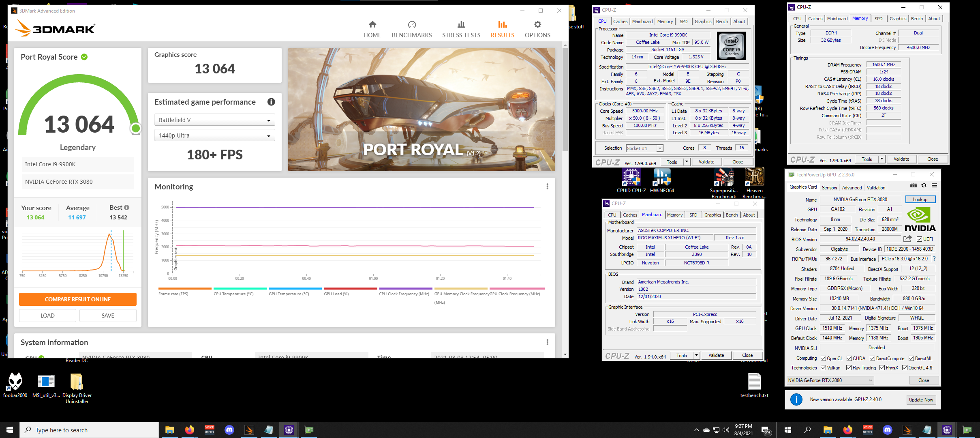Click the info icon beside Best score
The height and width of the screenshot is (438, 980).
pyautogui.click(x=127, y=207)
